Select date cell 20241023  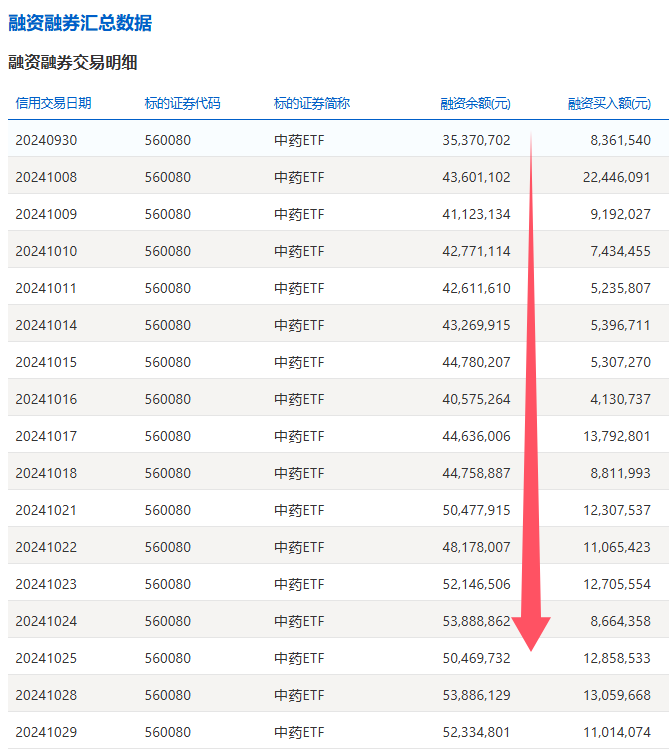pyautogui.click(x=46, y=584)
